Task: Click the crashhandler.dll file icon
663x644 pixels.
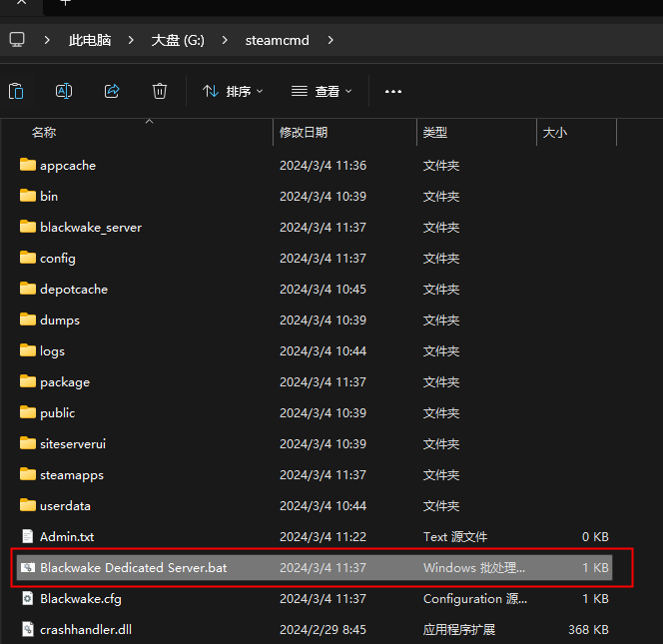Action: pyautogui.click(x=28, y=629)
